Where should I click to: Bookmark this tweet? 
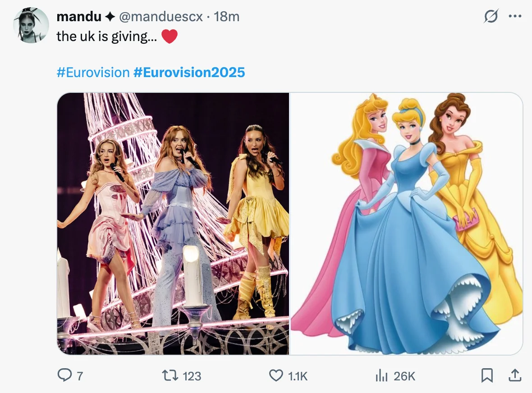tap(487, 375)
